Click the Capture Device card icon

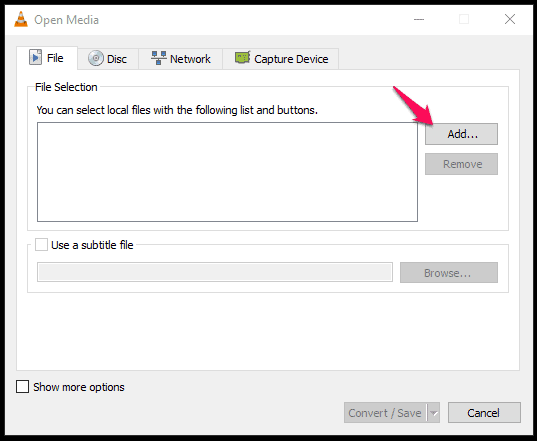242,58
